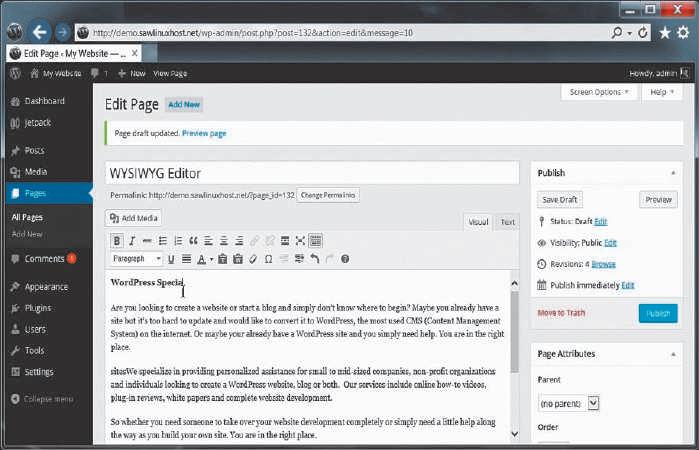Collapse the Publish box
This screenshot has width=699, height=450.
coord(673,173)
